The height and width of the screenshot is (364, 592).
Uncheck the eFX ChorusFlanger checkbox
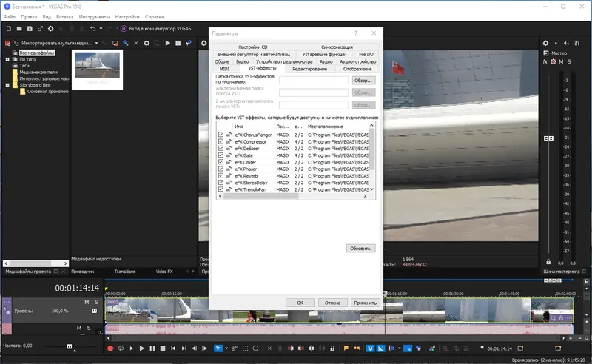tap(221, 135)
